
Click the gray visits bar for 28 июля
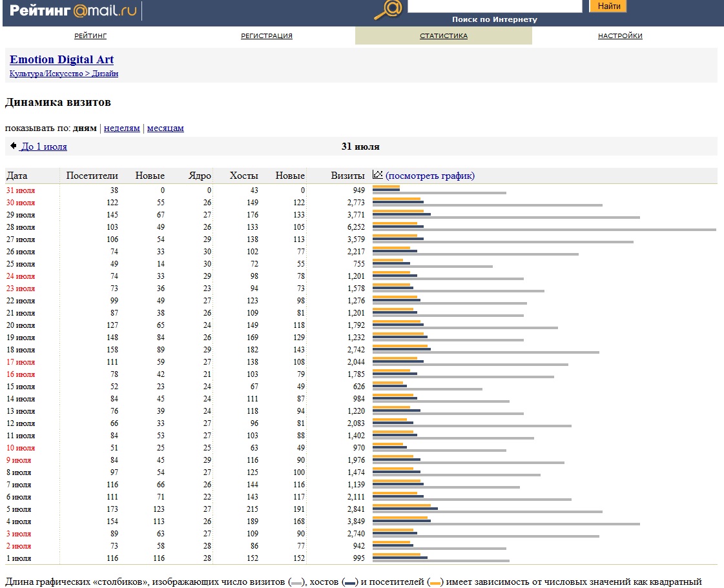(x=544, y=229)
